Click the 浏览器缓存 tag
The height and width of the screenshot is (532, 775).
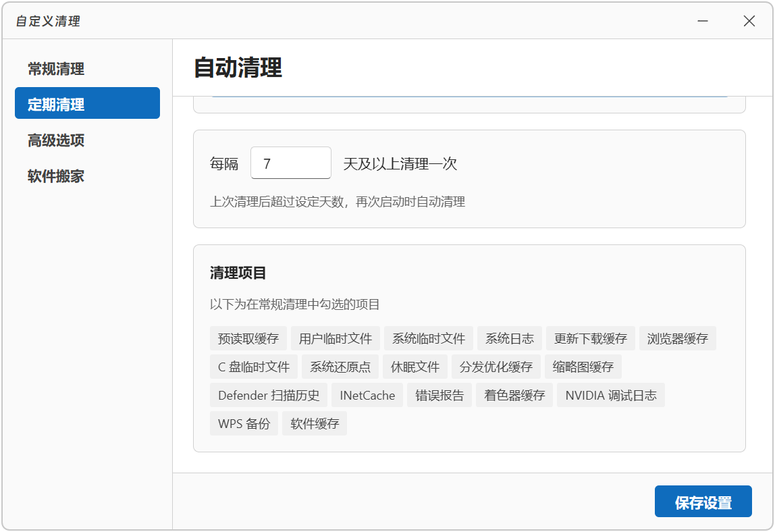coord(678,339)
